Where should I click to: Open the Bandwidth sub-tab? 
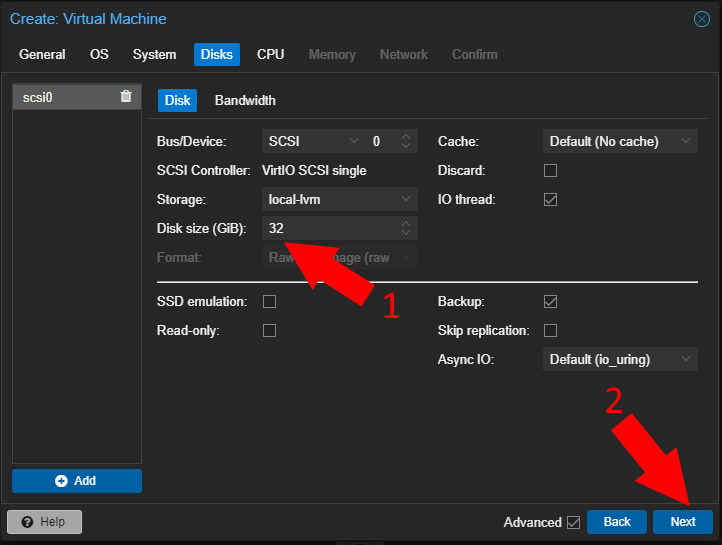pyautogui.click(x=245, y=100)
